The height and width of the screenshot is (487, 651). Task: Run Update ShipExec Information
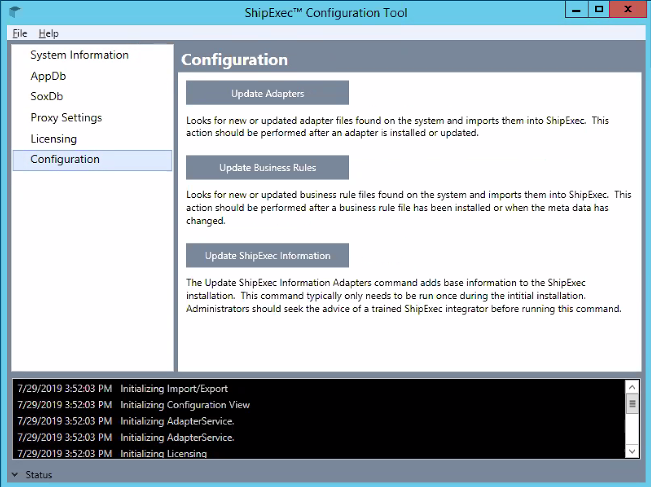267,255
